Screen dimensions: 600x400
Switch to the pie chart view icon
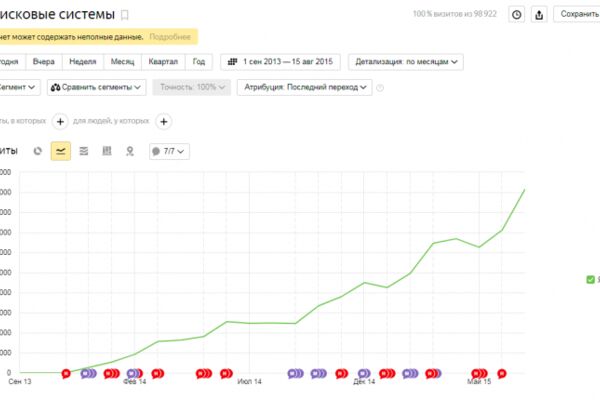point(38,151)
